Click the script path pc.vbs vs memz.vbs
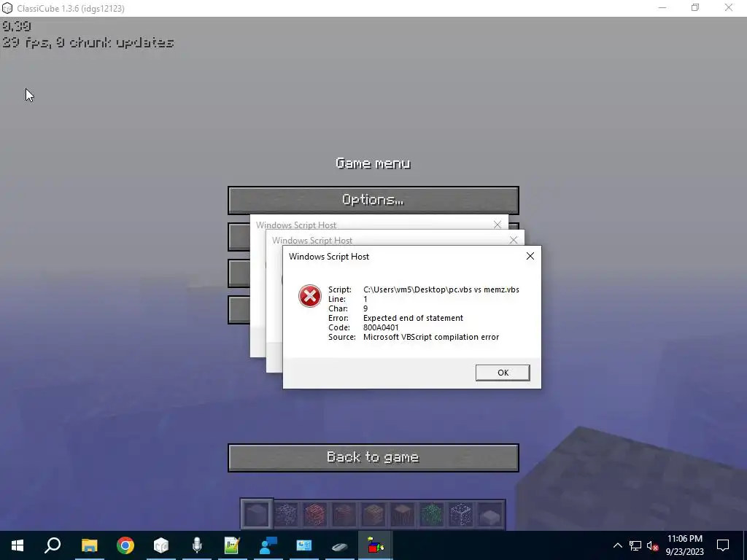Viewport: 747px width, 560px height. [x=441, y=289]
